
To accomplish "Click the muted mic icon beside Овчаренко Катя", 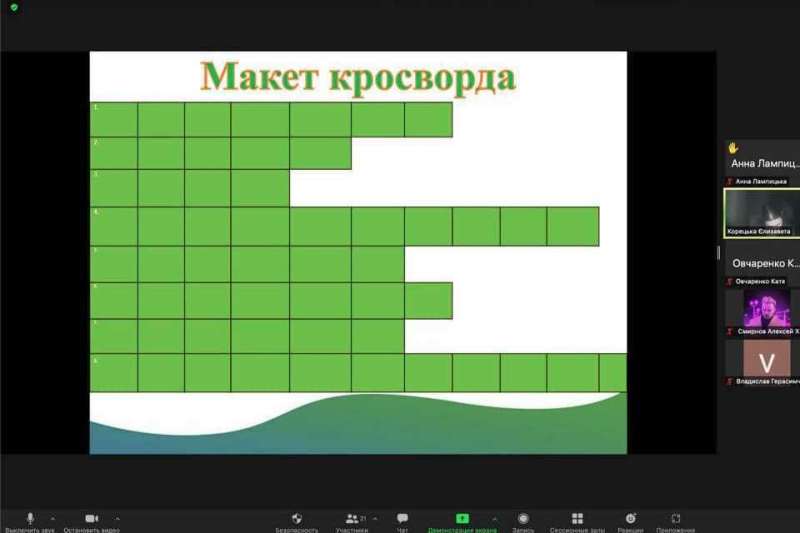I will [x=730, y=282].
